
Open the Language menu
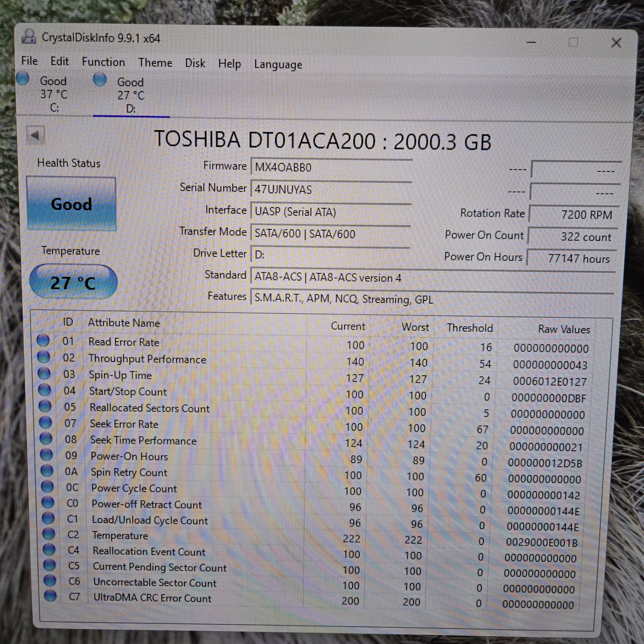point(278,64)
